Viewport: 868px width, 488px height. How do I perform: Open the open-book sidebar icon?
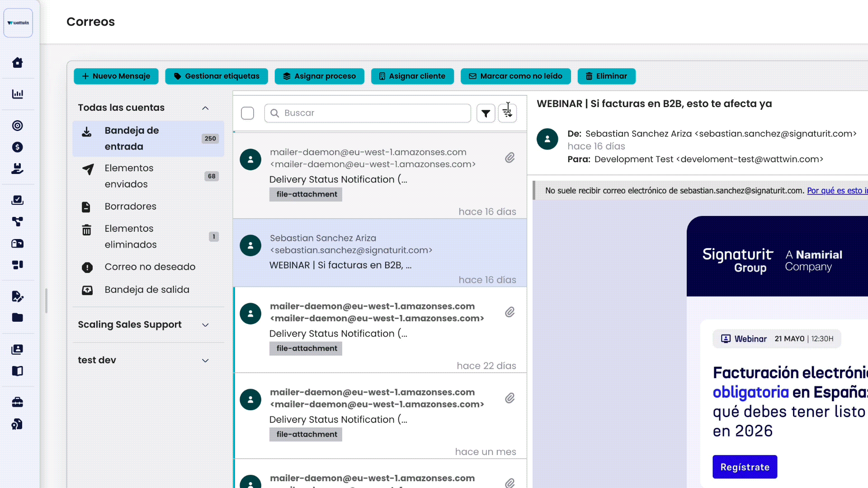click(18, 371)
